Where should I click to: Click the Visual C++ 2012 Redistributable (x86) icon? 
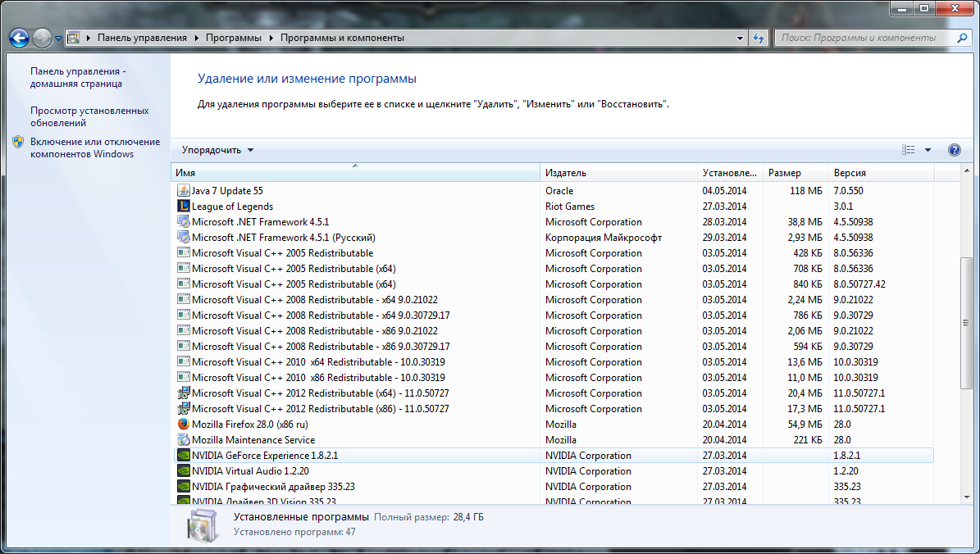point(183,408)
